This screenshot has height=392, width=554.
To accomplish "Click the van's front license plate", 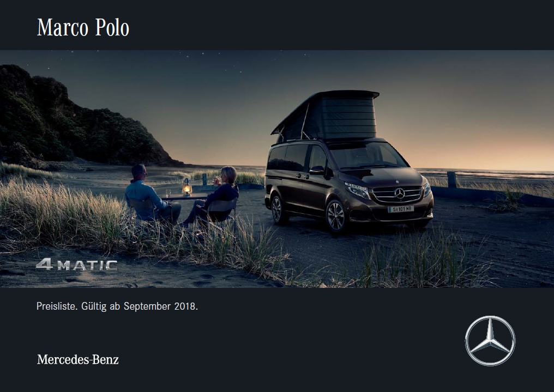I will pos(401,209).
